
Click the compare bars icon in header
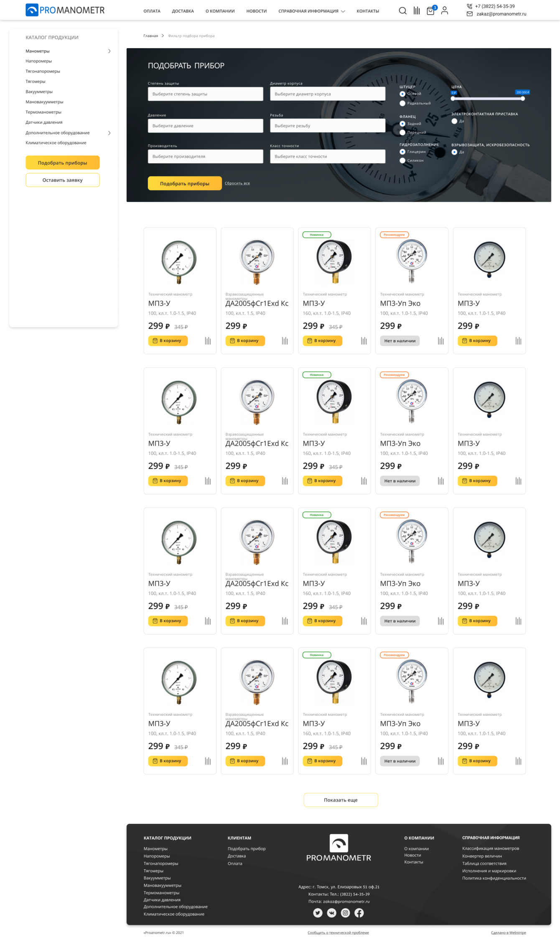[x=417, y=10]
